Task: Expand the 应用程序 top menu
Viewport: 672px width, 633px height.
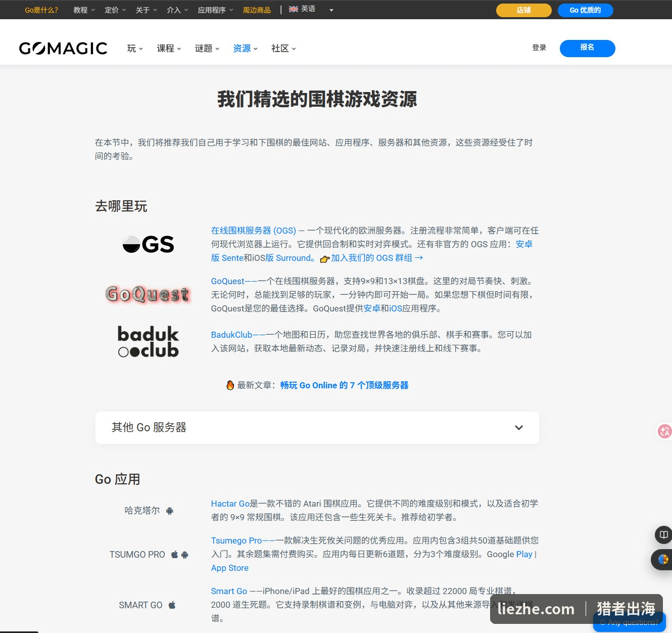Action: point(216,10)
